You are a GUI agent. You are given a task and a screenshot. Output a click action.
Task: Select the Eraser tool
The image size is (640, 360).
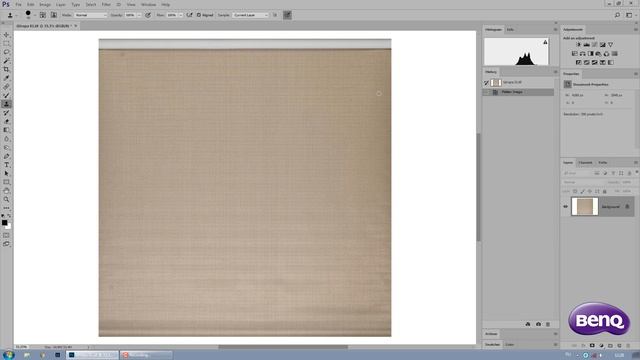point(6,121)
